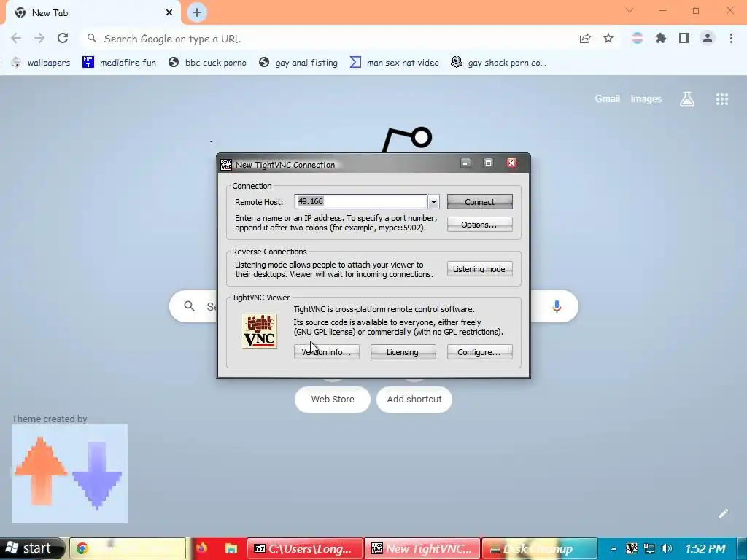
Task: Show hidden system tray icons arrow
Action: [x=614, y=548]
